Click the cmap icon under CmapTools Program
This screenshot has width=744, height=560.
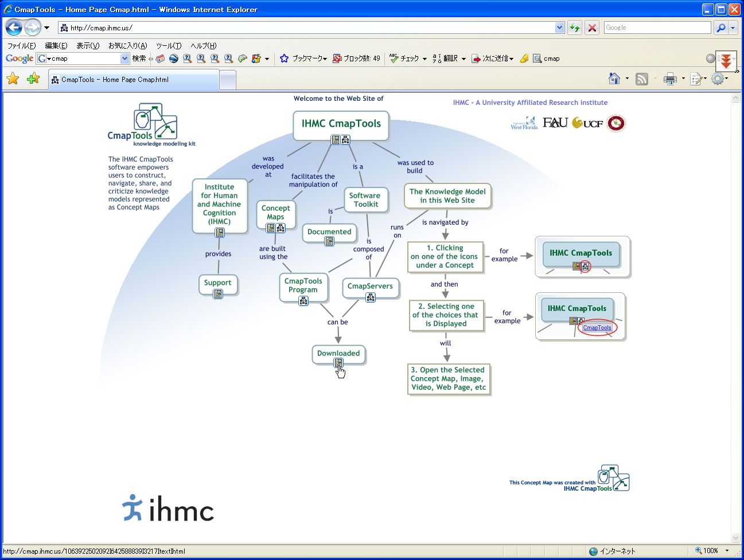(303, 300)
